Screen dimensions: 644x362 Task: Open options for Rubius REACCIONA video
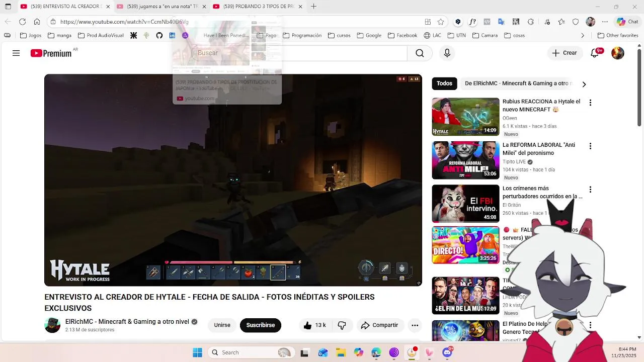click(x=590, y=103)
